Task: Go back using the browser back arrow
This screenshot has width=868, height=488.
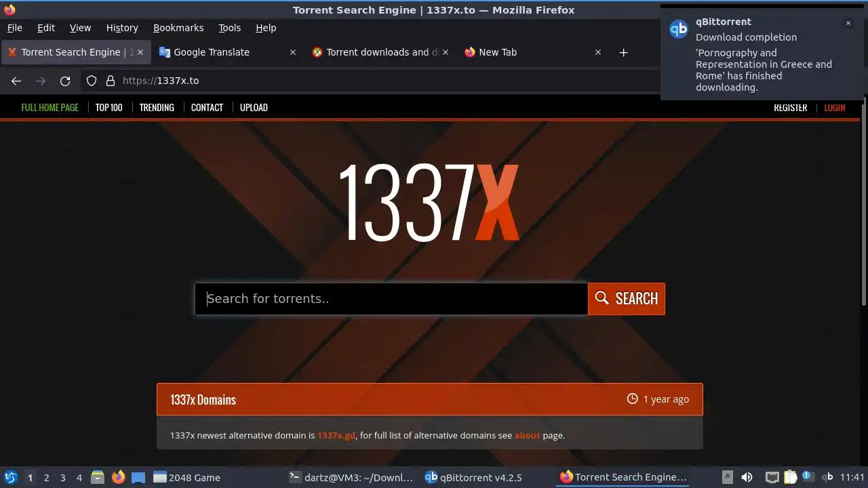Action: (x=16, y=81)
